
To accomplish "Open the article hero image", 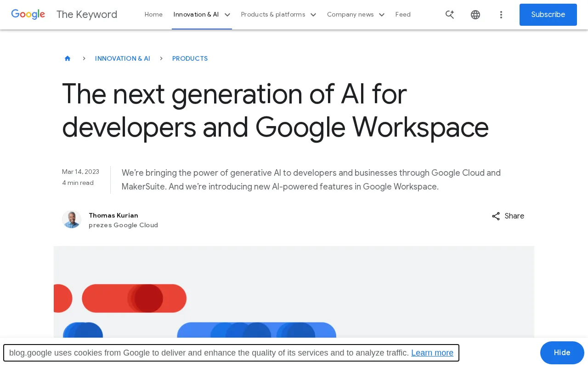I will [x=294, y=292].
